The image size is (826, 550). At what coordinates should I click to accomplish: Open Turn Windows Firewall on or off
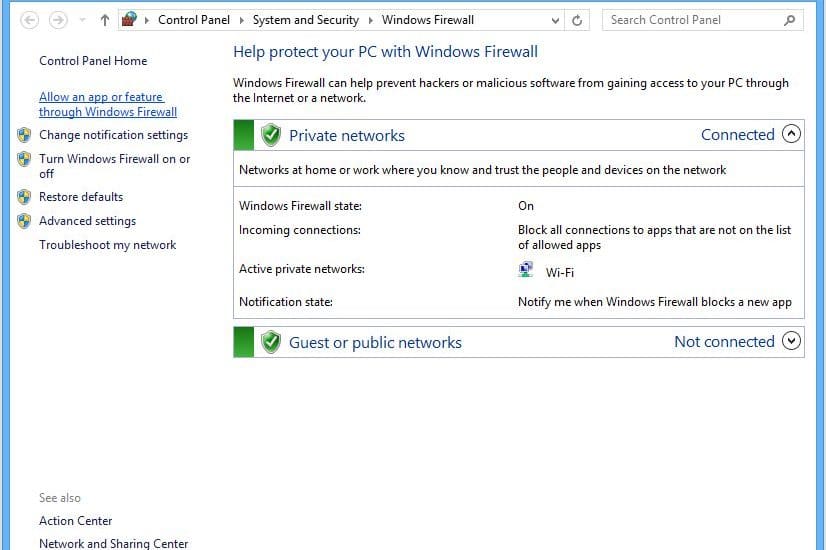[114, 166]
